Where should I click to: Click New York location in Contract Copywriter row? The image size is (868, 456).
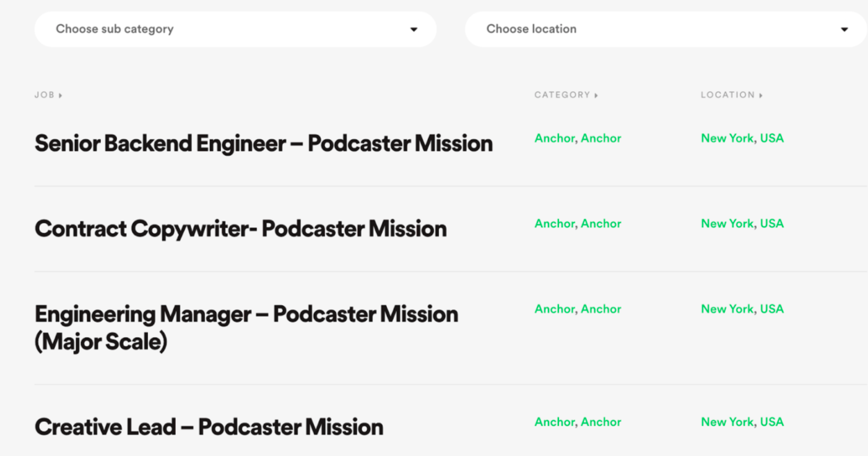pos(727,224)
